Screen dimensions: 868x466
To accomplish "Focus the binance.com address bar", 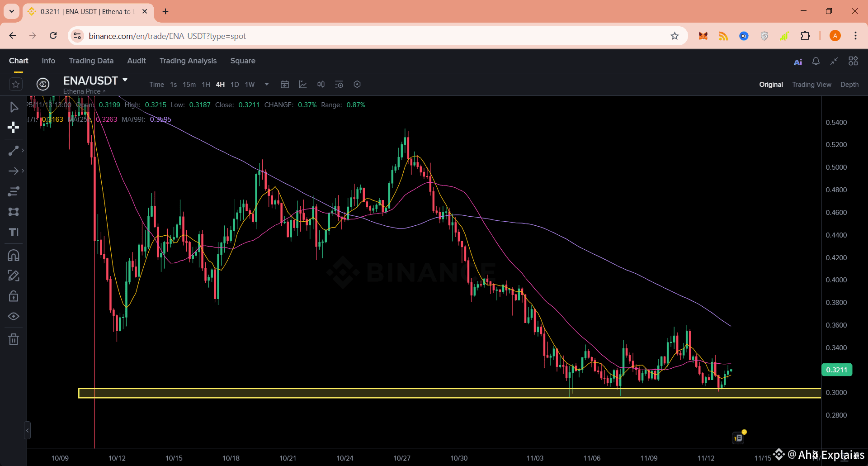I will [x=378, y=36].
